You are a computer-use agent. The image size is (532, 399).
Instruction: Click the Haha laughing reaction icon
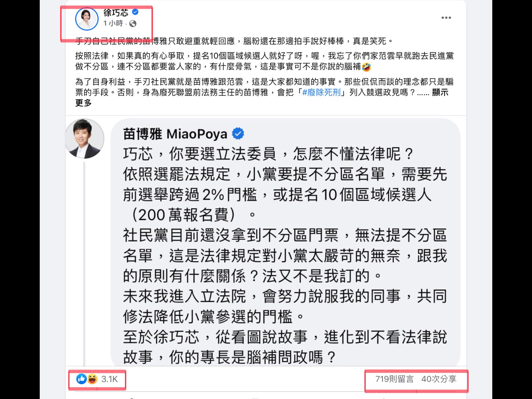click(92, 379)
